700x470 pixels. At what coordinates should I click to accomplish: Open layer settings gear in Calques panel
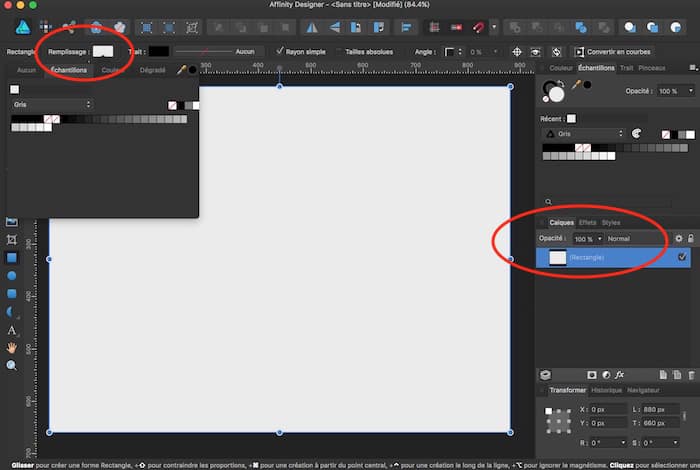(679, 238)
